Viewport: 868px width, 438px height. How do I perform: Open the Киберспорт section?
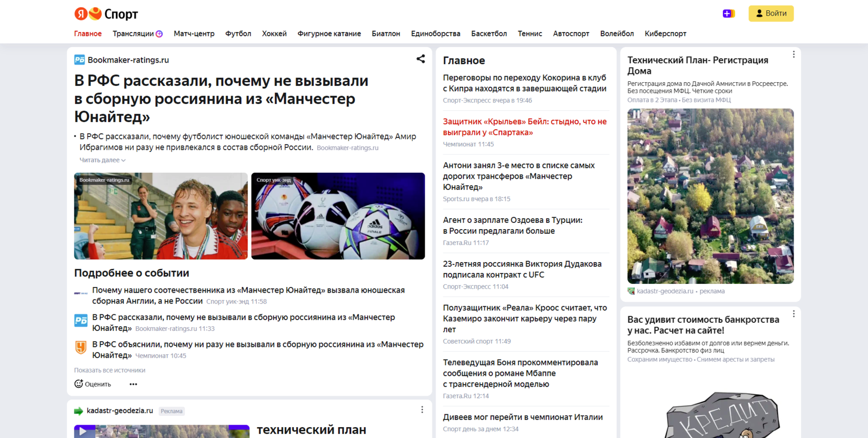pos(665,34)
